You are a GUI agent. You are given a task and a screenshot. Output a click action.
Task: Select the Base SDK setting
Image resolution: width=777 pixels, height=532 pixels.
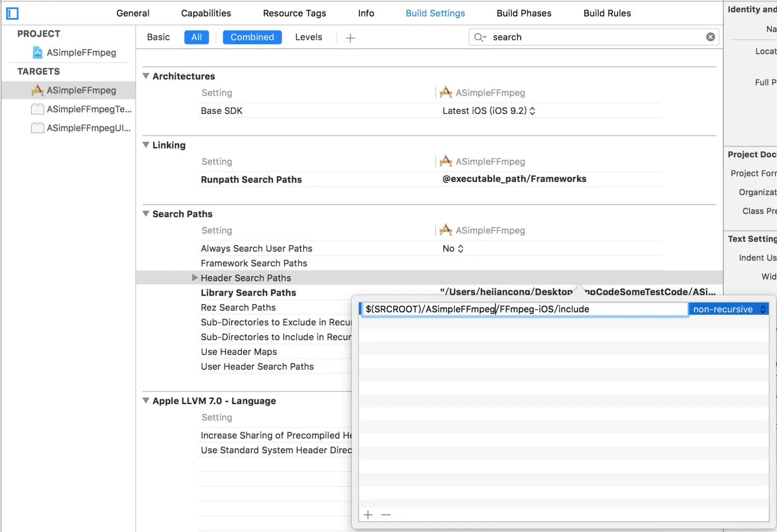click(x=222, y=111)
